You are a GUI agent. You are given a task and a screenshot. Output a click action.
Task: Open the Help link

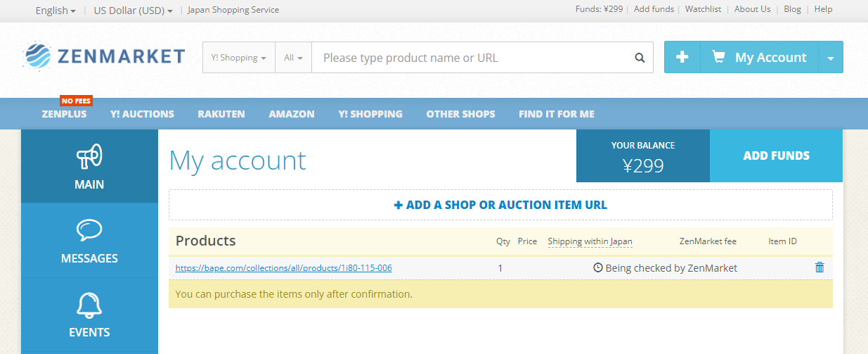(x=823, y=9)
